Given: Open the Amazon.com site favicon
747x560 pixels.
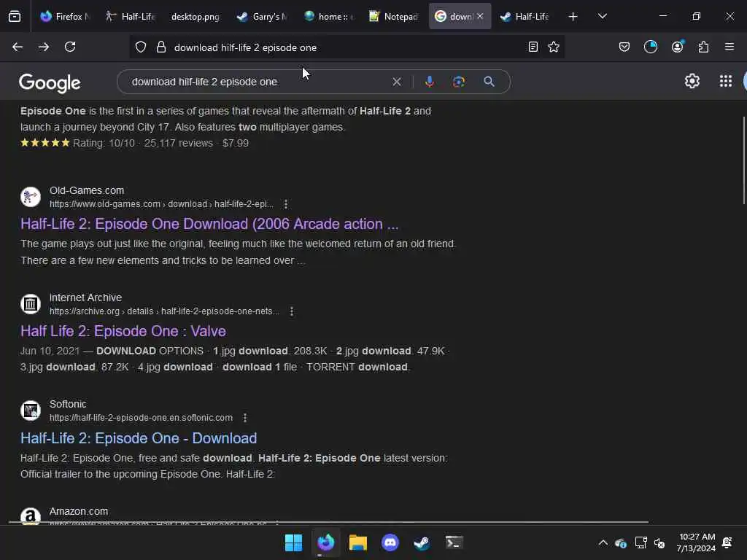Looking at the screenshot, I should point(31,516).
